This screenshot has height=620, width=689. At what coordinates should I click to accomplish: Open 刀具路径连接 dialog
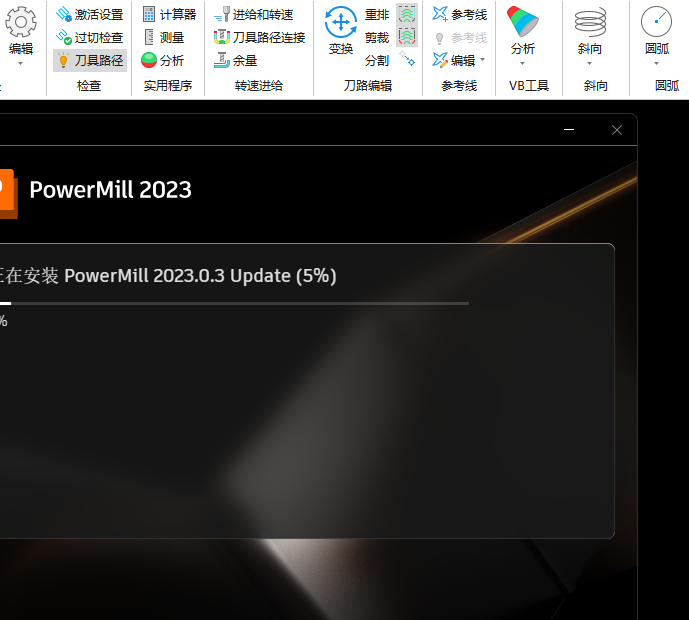pyautogui.click(x=259, y=37)
